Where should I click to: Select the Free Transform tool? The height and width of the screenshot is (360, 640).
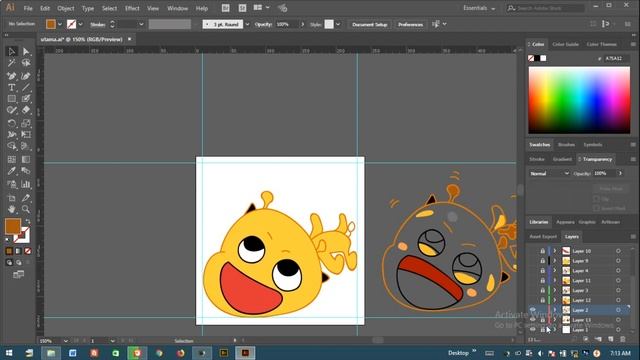point(26,134)
